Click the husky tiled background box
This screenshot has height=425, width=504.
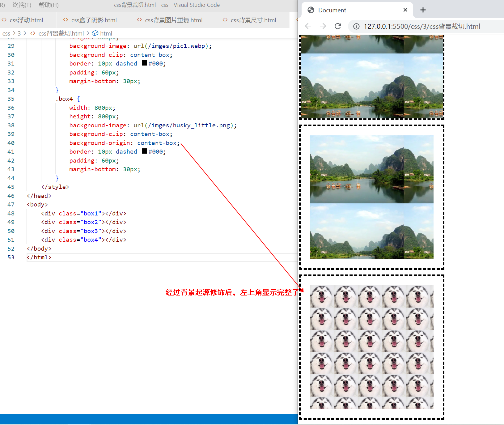[x=372, y=347]
